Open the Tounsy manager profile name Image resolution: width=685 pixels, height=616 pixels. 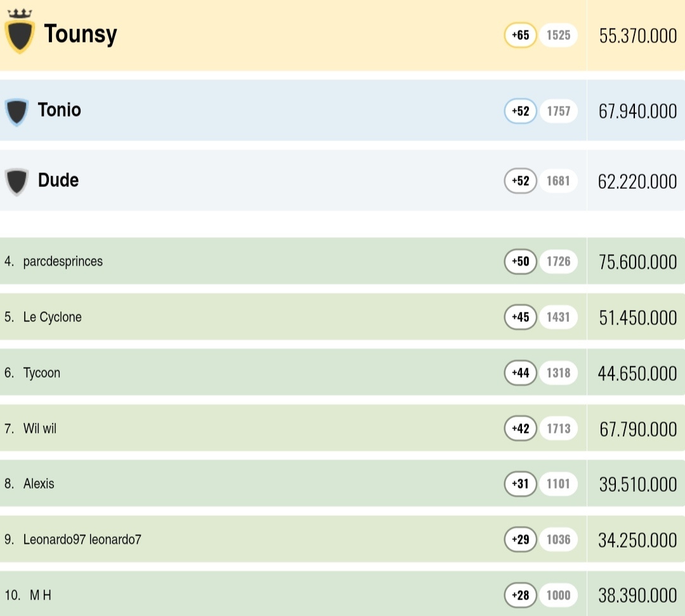point(80,34)
